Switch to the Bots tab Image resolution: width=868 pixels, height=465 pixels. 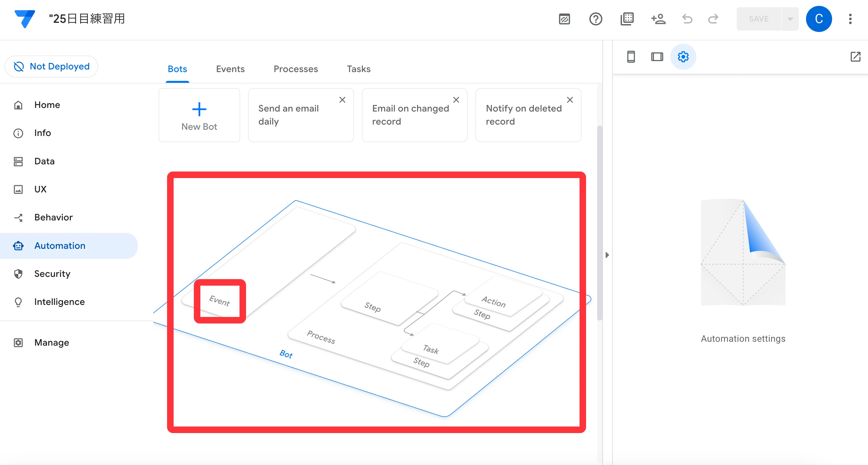177,69
